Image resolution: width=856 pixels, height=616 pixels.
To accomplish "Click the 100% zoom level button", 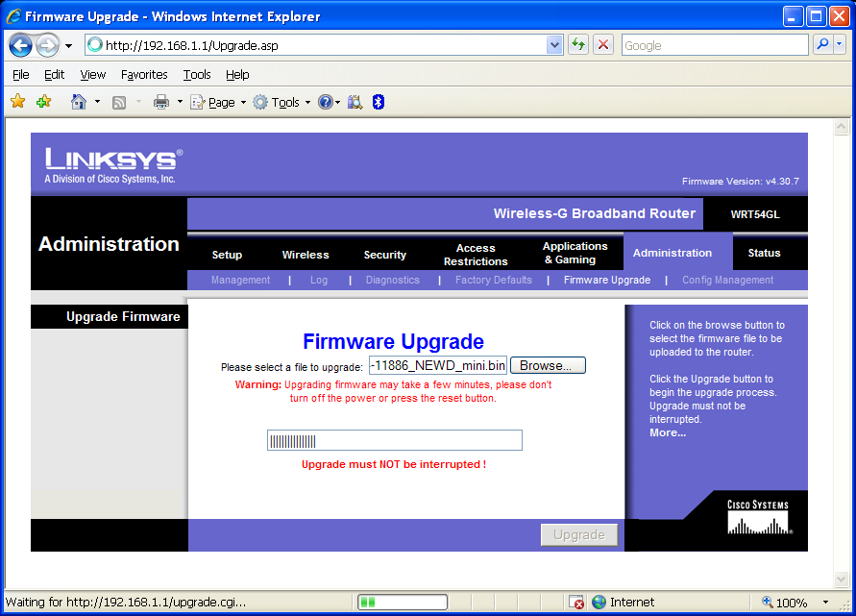I will click(785, 602).
